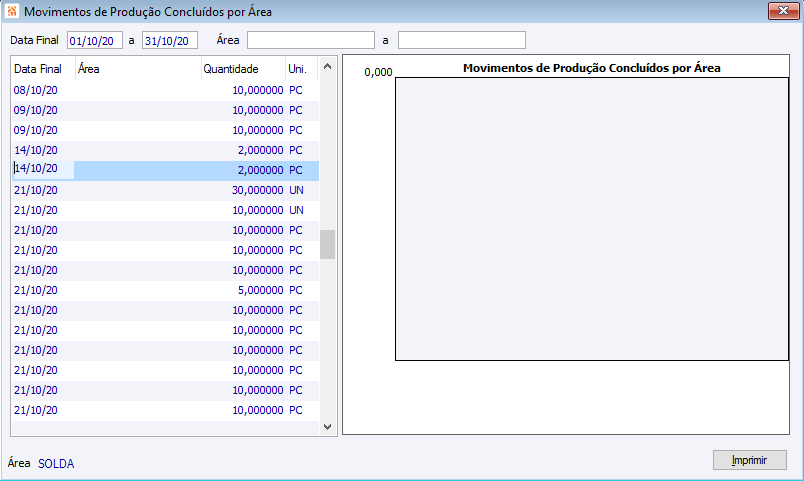Viewport: 804px width, 481px height.
Task: Click the Uni. column header
Action: (302, 69)
